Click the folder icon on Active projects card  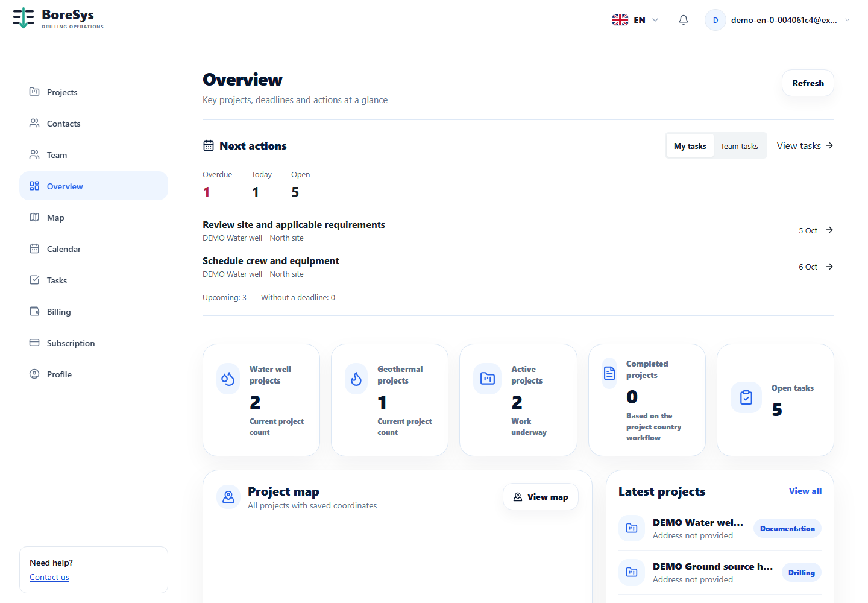click(x=487, y=379)
